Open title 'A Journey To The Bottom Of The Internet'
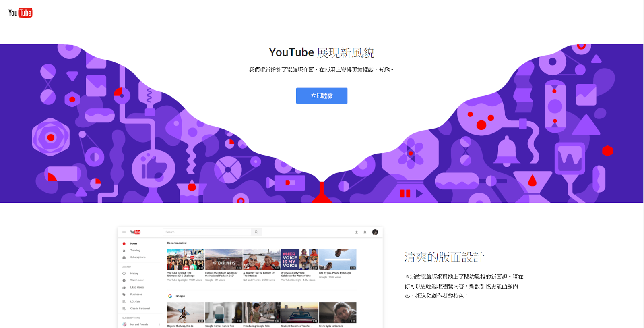644x328 pixels. (259, 274)
